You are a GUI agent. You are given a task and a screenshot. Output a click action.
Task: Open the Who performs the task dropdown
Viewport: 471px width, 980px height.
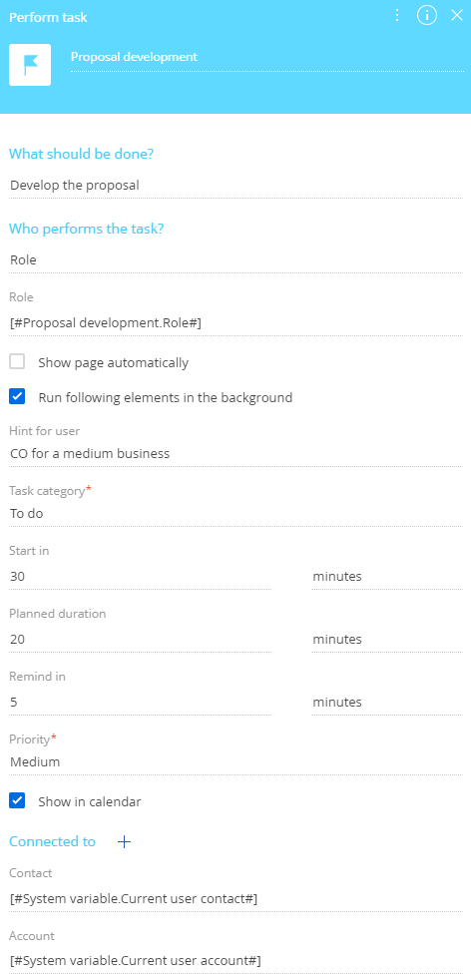pyautogui.click(x=235, y=260)
